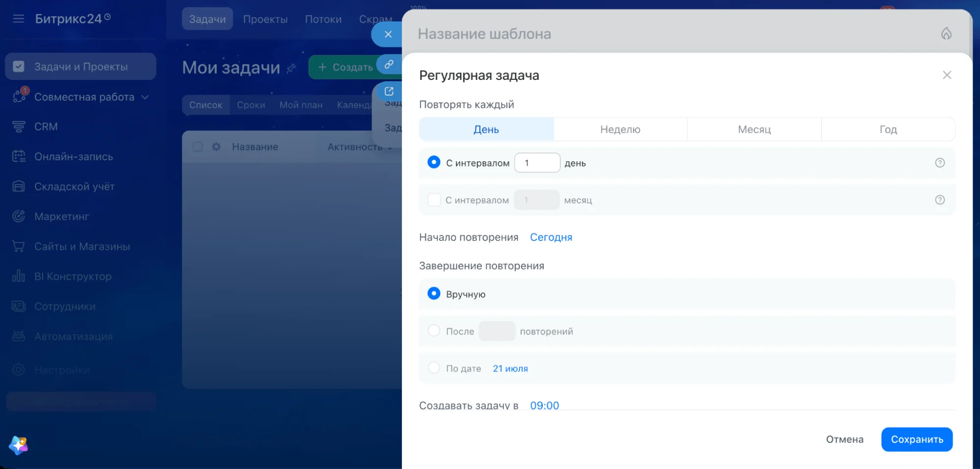Open Задачи и Проекты in sidebar
Screen dimensions: 980x469
tap(81, 67)
